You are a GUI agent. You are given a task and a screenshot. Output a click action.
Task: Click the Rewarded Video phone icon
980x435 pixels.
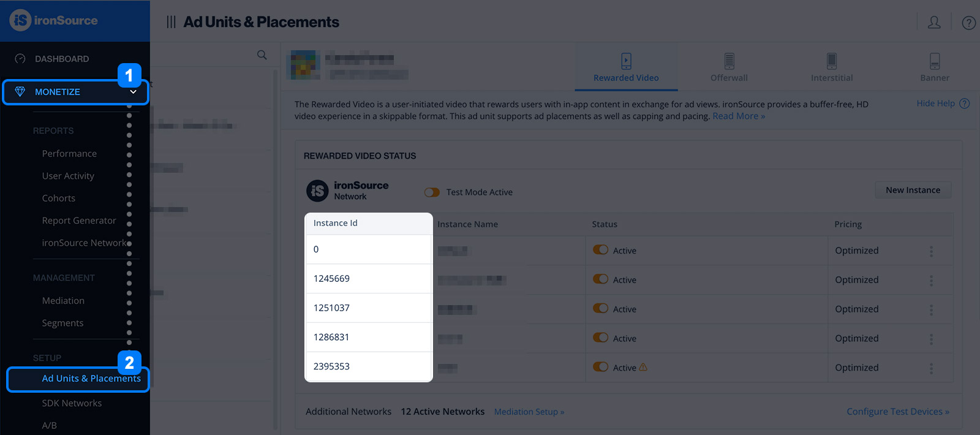click(626, 61)
